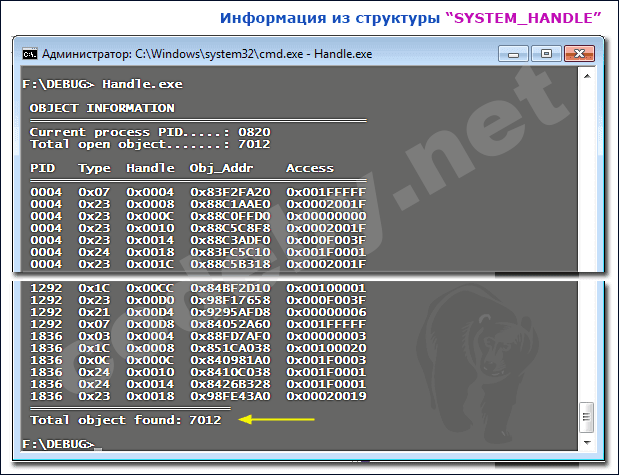Click access value '0x00020019'
Screen dimensions: 619x475
pos(326,396)
